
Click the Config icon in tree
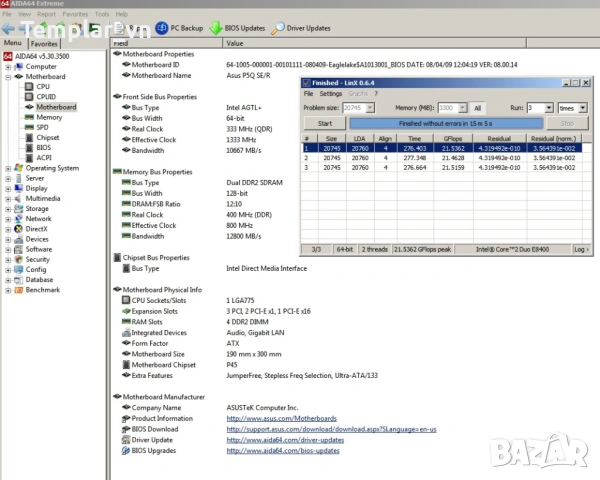click(x=18, y=269)
